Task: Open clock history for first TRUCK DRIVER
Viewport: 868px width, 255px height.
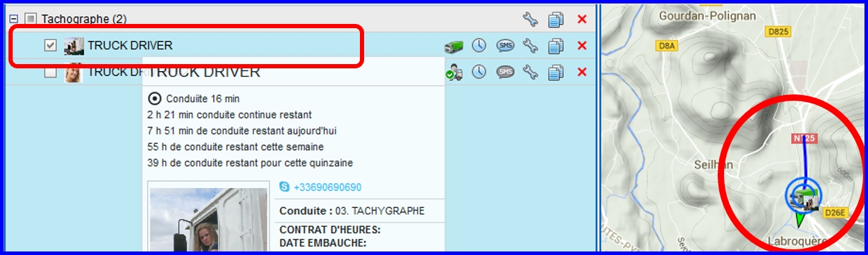Action: pyautogui.click(x=479, y=46)
